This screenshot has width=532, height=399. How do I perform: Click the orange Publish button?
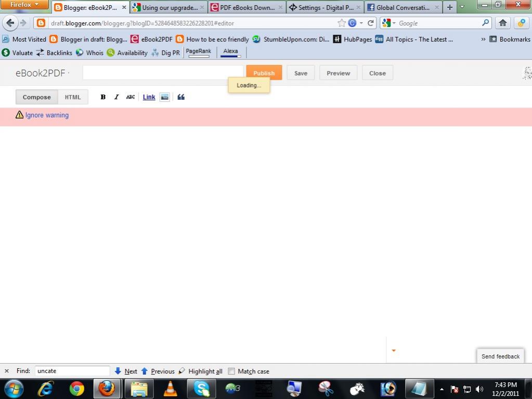point(264,73)
